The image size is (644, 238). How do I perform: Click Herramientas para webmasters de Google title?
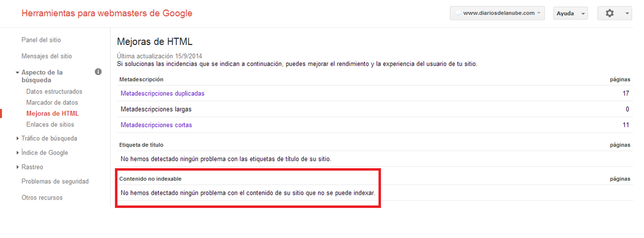coord(107,13)
